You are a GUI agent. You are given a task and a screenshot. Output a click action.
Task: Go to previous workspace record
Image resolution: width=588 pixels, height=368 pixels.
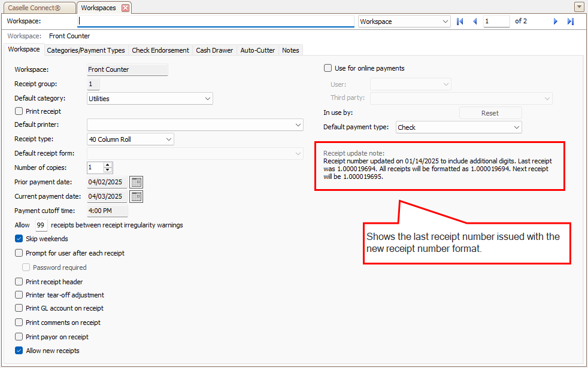[475, 22]
